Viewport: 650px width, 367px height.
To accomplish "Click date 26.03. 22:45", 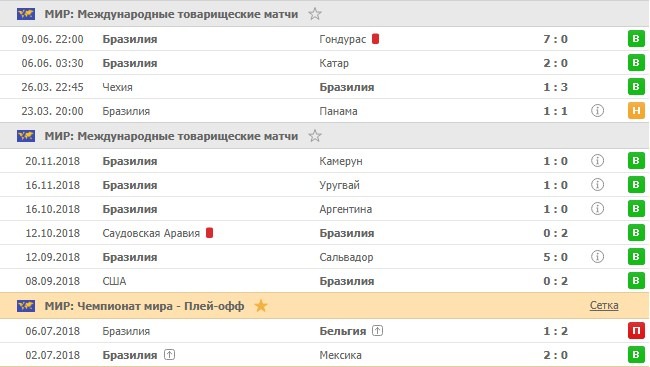I will click(x=52, y=87).
